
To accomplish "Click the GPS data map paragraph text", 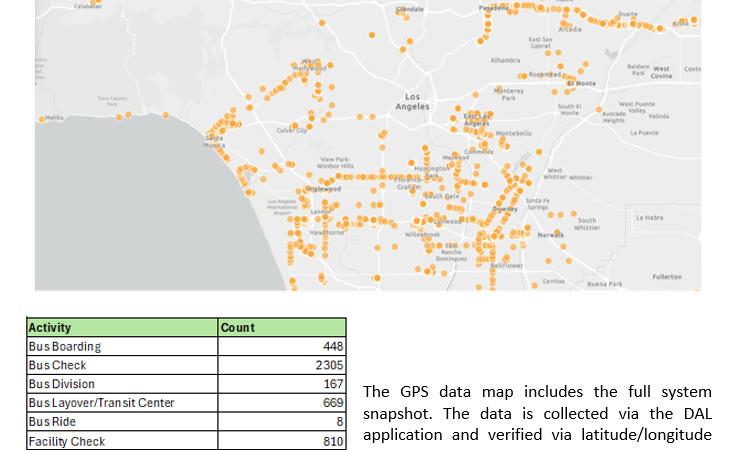I will tap(537, 413).
